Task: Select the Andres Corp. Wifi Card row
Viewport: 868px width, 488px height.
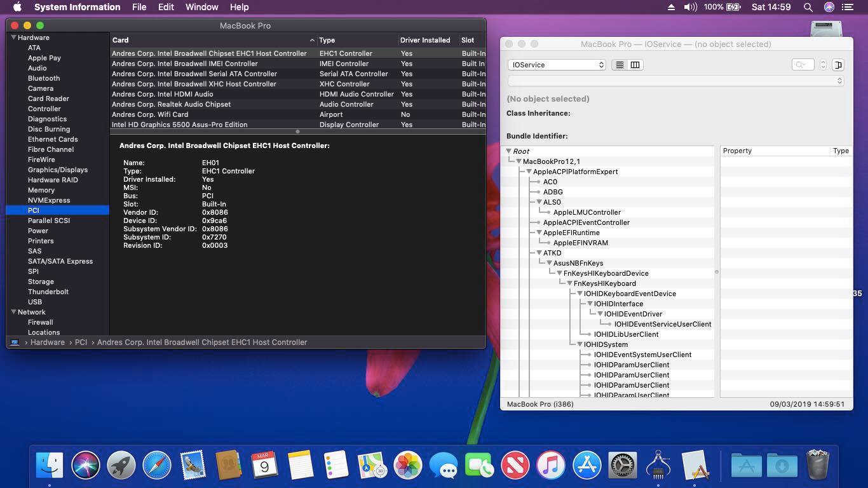Action: [150, 114]
